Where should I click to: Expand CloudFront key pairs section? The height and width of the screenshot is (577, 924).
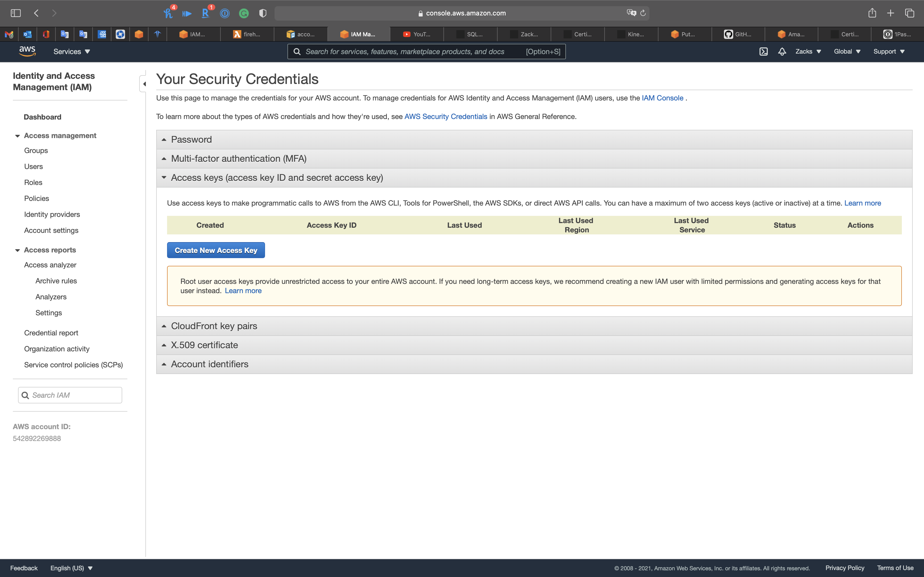214,326
